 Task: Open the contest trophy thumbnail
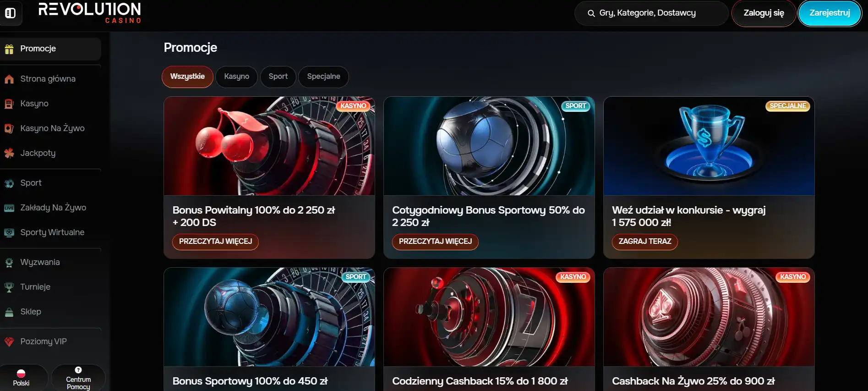pos(709,146)
